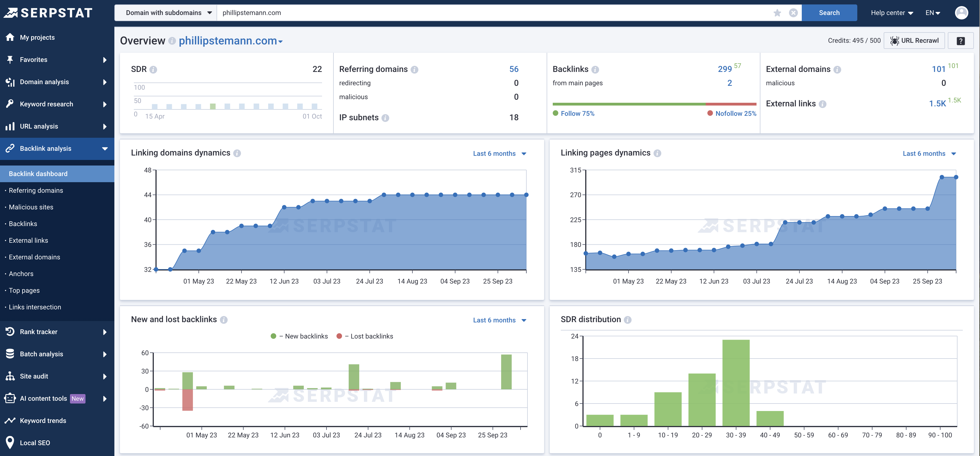Click the Keyword research icon in sidebar
This screenshot has width=980, height=456.
pyautogui.click(x=10, y=104)
